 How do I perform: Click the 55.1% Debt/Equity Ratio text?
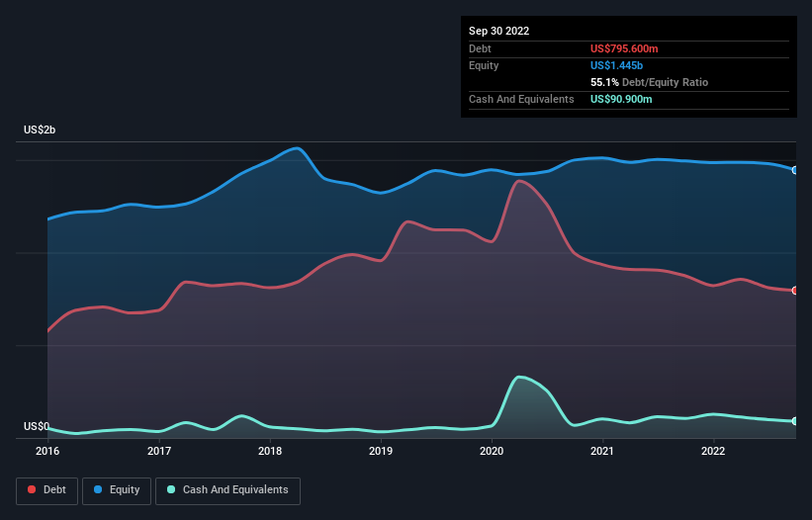pyautogui.click(x=649, y=82)
